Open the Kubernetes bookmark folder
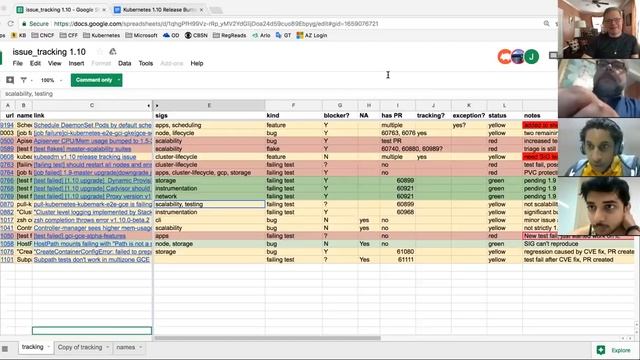This screenshot has width=640, height=360. click(x=102, y=36)
